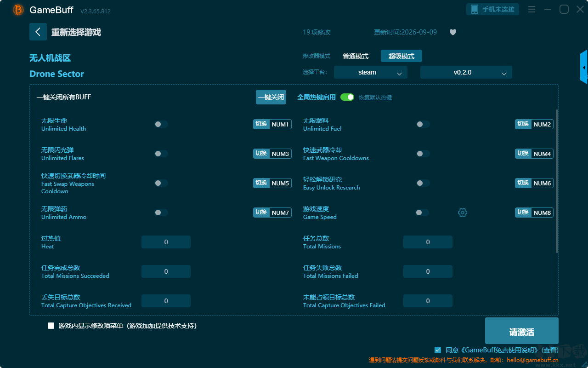This screenshot has height=368, width=588.
Task: Switch to normal mode (普通模式) tab
Action: coord(356,56)
